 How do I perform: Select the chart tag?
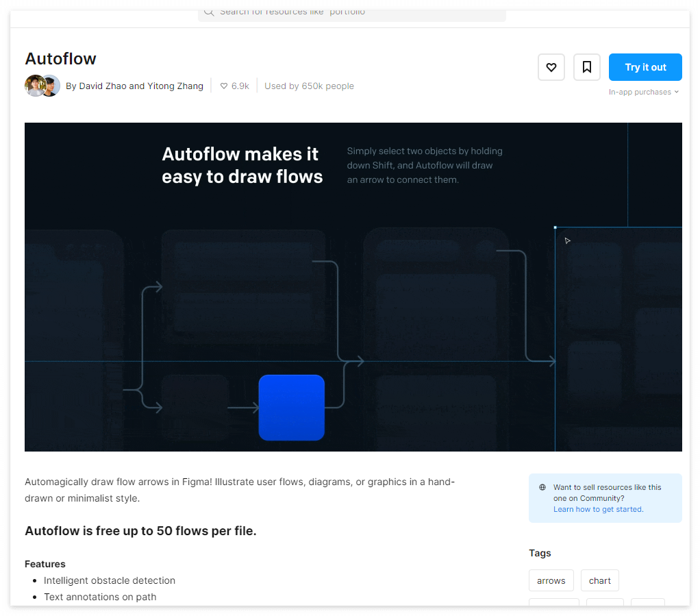coord(599,580)
